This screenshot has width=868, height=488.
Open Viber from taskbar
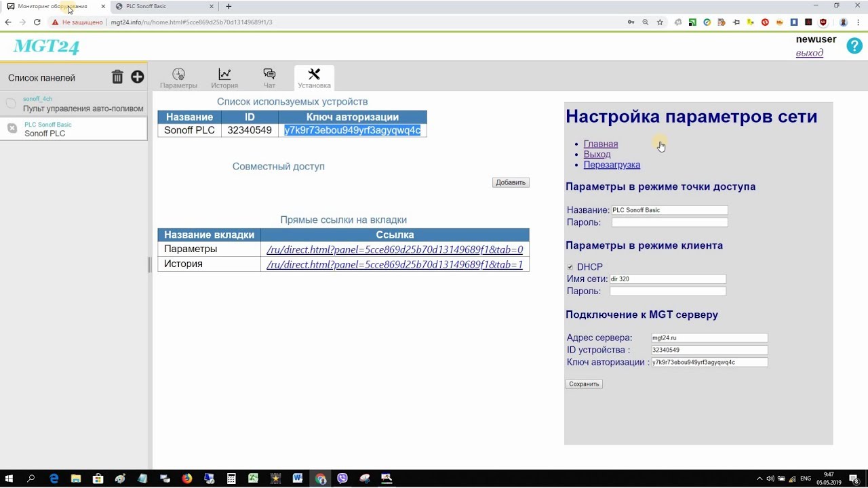(x=342, y=479)
